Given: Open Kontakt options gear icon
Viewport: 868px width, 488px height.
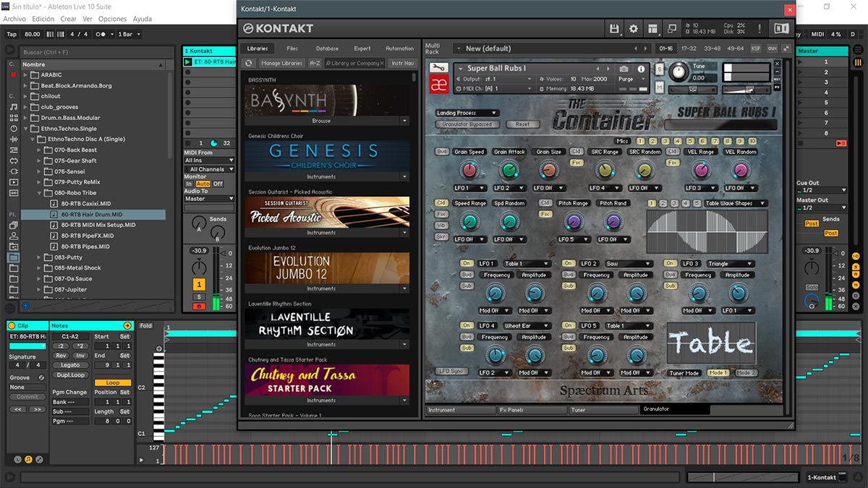Looking at the screenshot, I should point(634,29).
